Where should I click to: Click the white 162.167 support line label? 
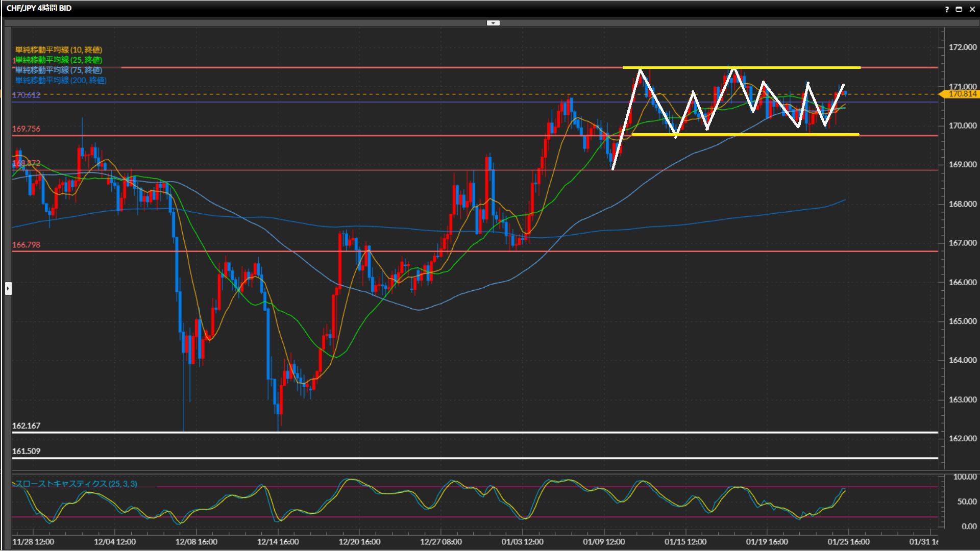pos(26,426)
